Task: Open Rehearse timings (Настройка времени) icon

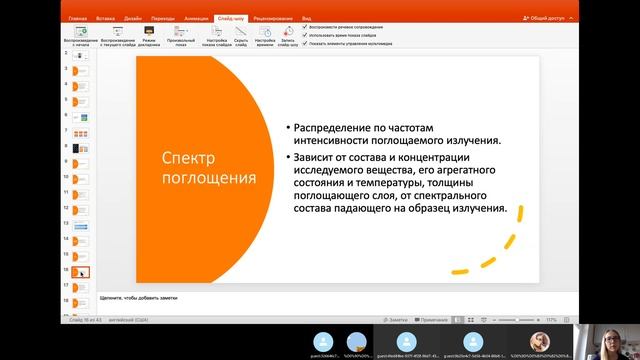Action: 265,32
